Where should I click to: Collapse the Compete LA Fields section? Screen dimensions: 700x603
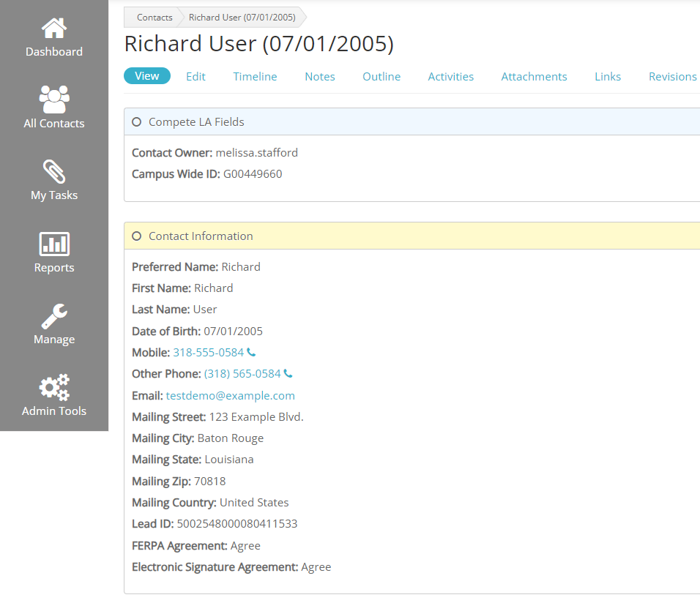136,122
